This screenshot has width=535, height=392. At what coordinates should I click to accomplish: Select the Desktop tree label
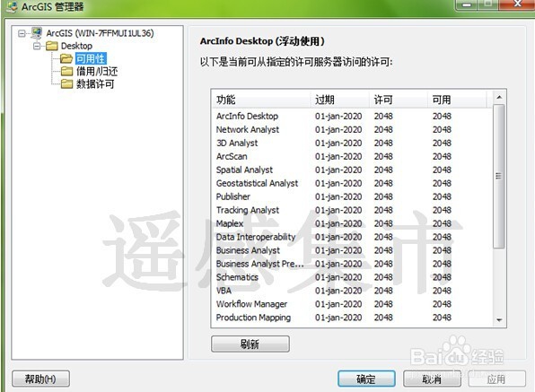pyautogui.click(x=76, y=46)
